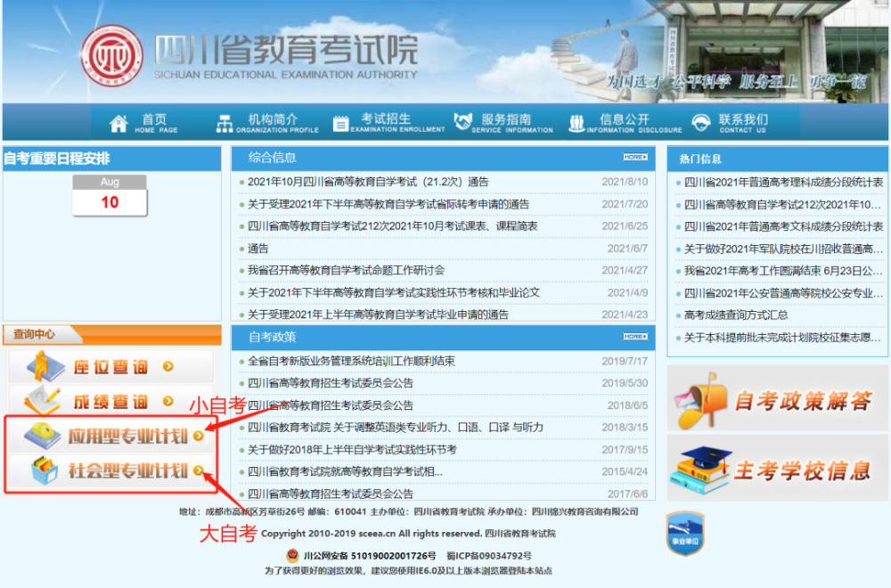Click the calendar icon beside 考试招生
Image resolution: width=891 pixels, height=588 pixels.
click(340, 123)
